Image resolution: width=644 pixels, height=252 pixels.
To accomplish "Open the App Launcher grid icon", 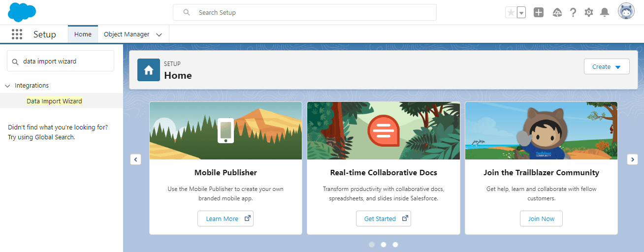I will click(17, 34).
